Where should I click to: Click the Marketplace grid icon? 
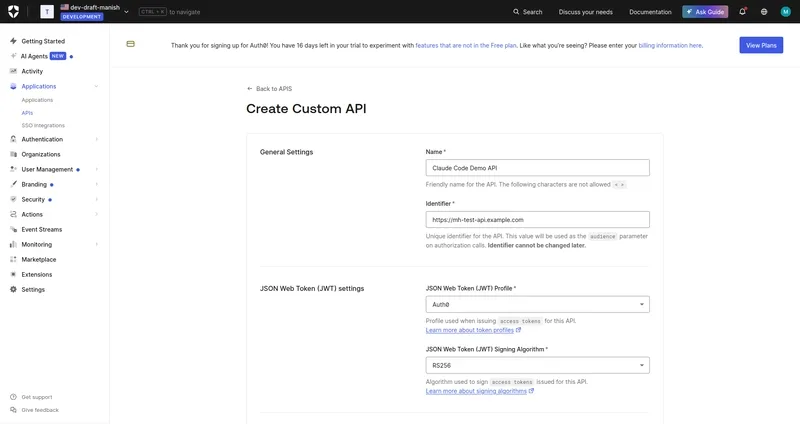pyautogui.click(x=13, y=259)
